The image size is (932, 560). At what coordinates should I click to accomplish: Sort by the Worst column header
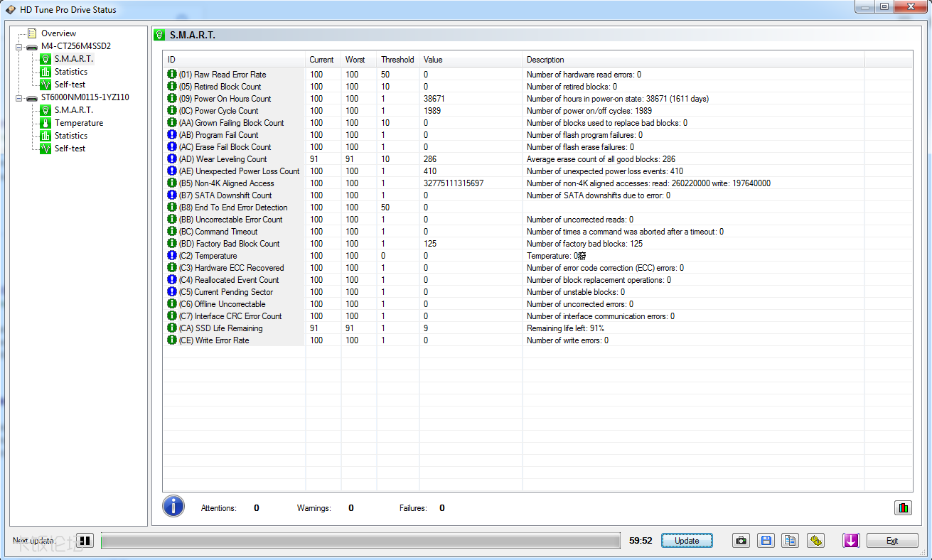tap(359, 60)
